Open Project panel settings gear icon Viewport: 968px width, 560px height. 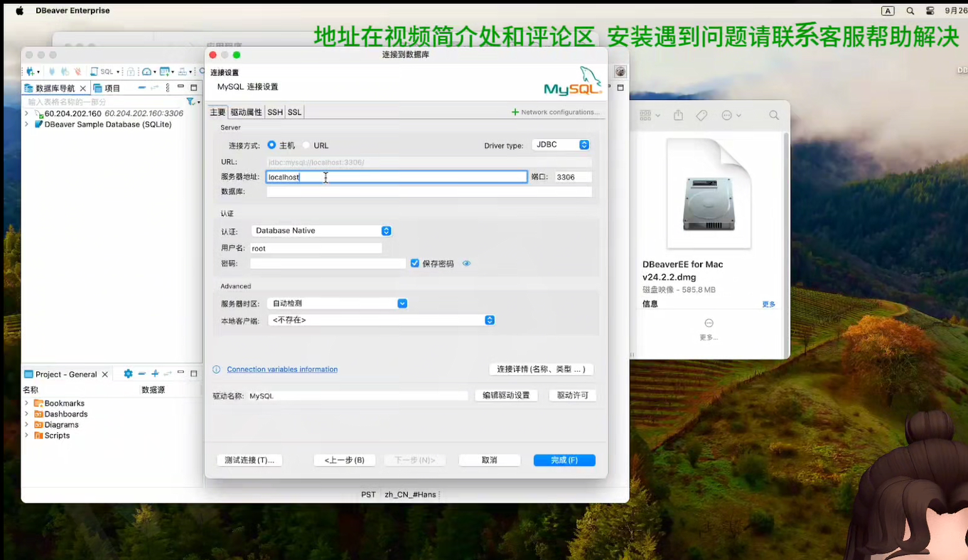pos(128,374)
